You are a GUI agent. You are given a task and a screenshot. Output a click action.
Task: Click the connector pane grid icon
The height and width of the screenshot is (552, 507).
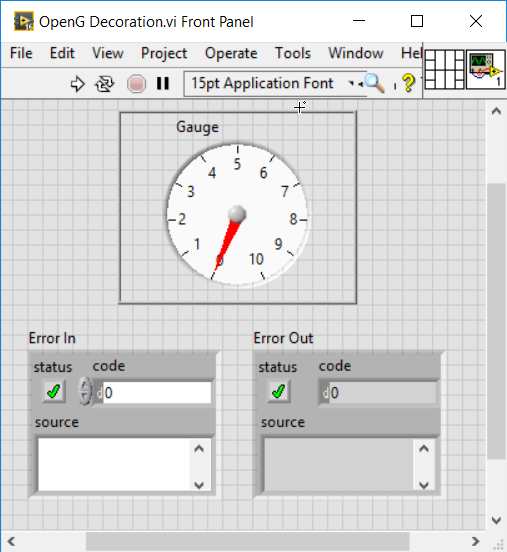[x=444, y=69]
